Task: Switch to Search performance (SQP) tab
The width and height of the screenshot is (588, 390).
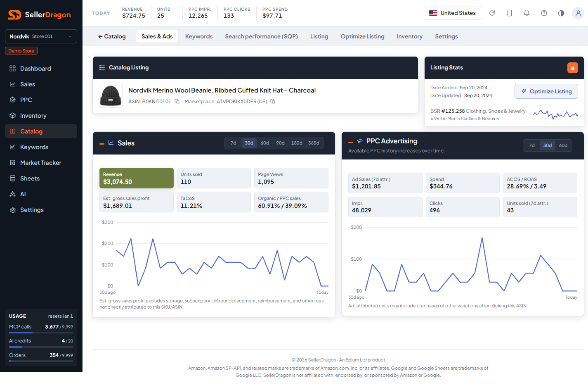Action: pyautogui.click(x=261, y=36)
